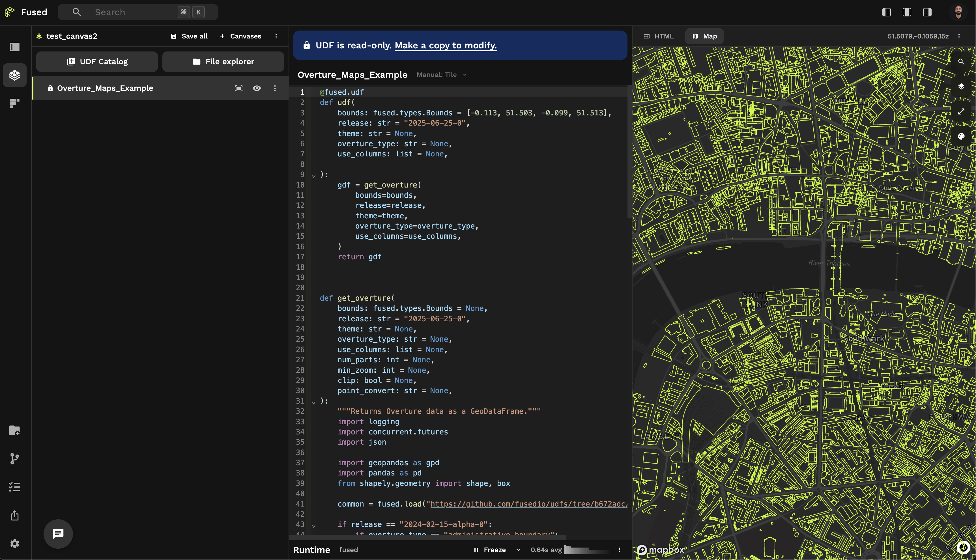
Task: Toggle visibility of Overture_Maps_Example layer
Action: click(257, 88)
